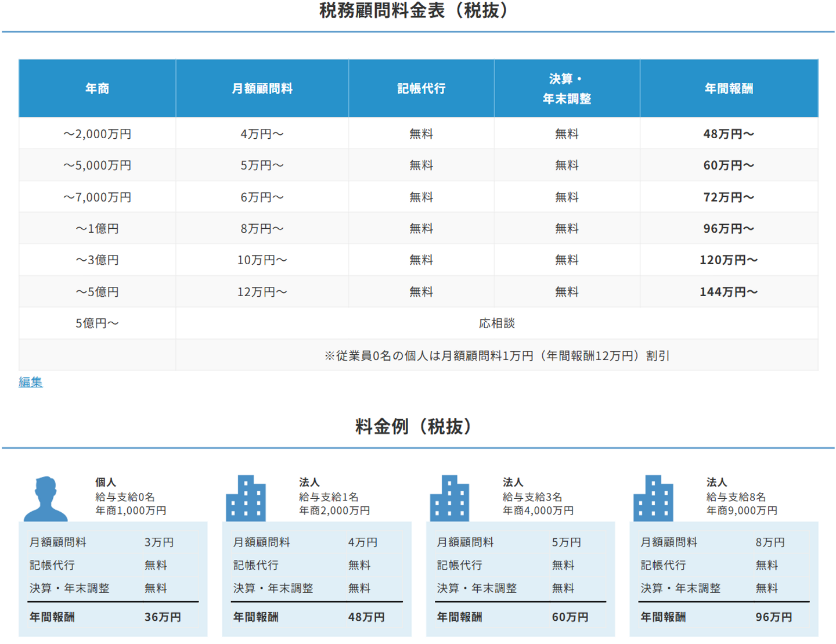836x644 pixels.
Task: Click the 年商9,000万円 card text
Action: coord(743,511)
